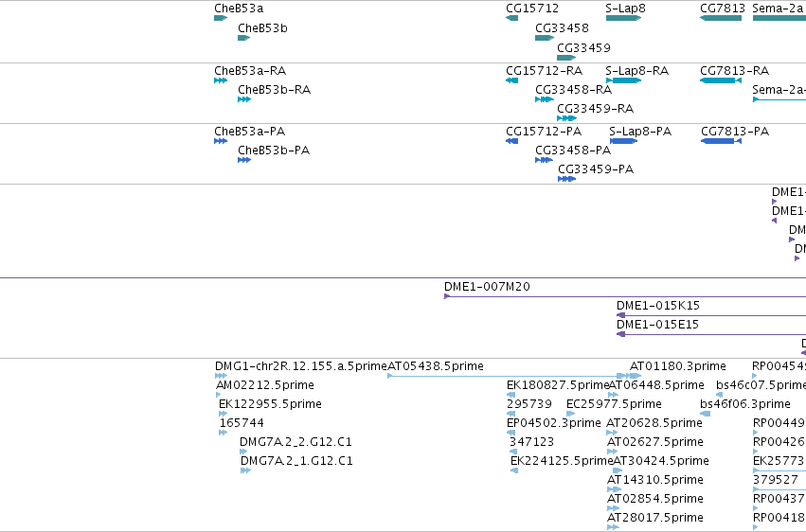Image resolution: width=806 pixels, height=532 pixels.
Task: Select the S-Lap8 gene feature bar
Action: click(x=623, y=18)
